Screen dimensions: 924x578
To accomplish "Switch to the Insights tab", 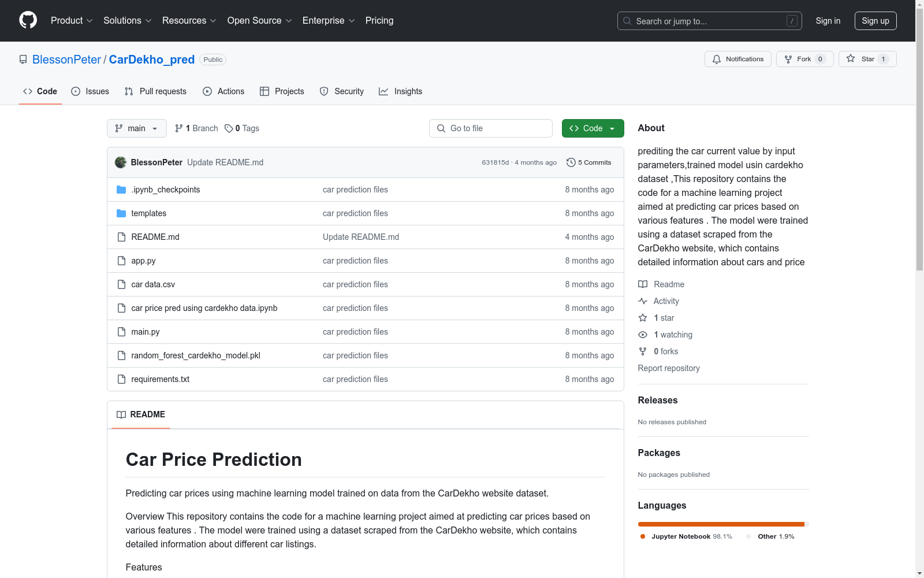I will pos(400,91).
